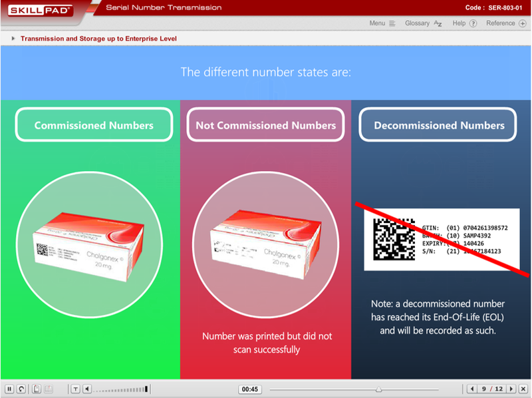This screenshot has height=398, width=532.
Task: Click the Transmission and Storage up to Enterprise Level title
Action: click(x=98, y=39)
